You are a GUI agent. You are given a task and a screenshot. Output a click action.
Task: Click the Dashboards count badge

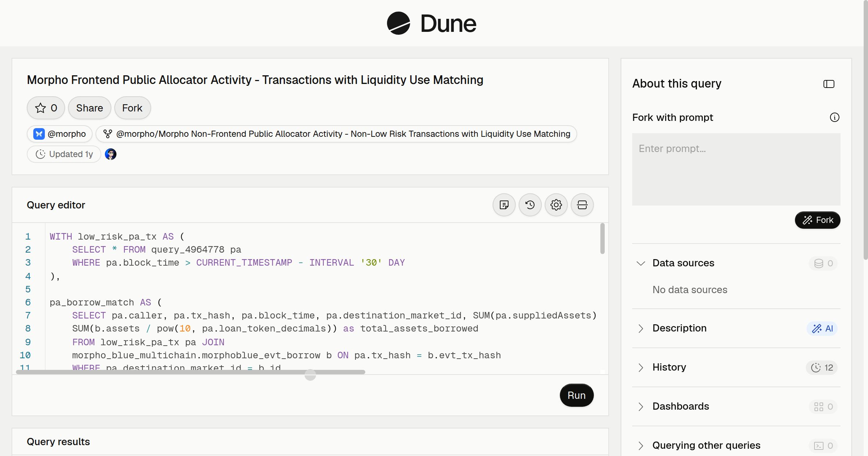(824, 406)
